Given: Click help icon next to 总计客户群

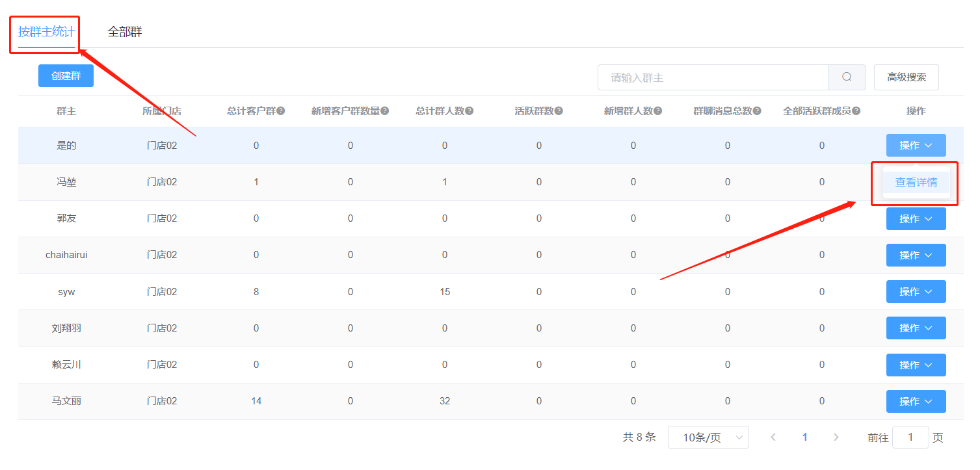Looking at the screenshot, I should click(281, 111).
